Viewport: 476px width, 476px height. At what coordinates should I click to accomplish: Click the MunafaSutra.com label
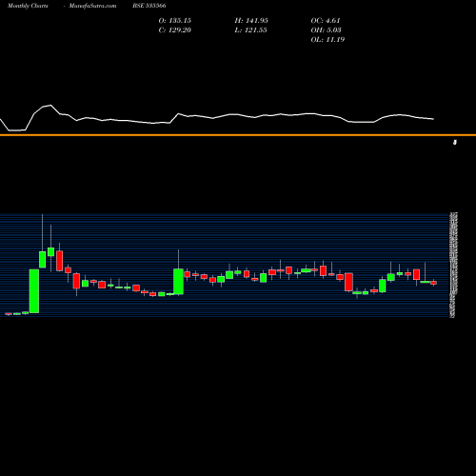click(x=92, y=6)
